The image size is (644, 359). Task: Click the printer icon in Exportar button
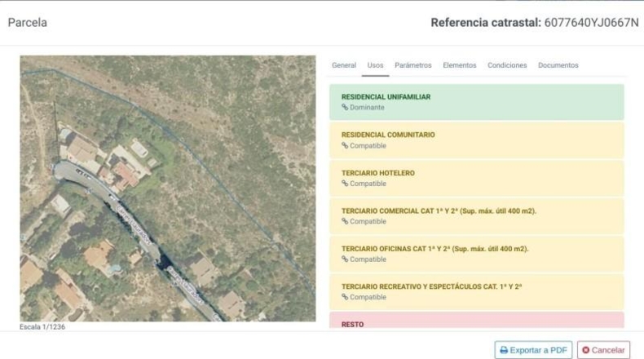click(x=504, y=350)
